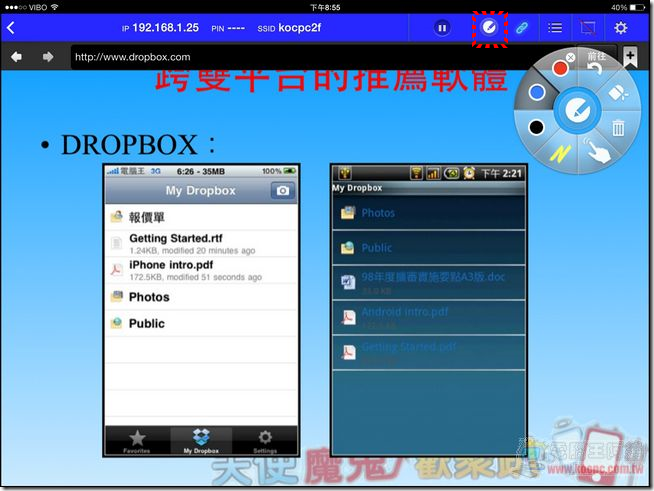Open the list menu icon

555,28
